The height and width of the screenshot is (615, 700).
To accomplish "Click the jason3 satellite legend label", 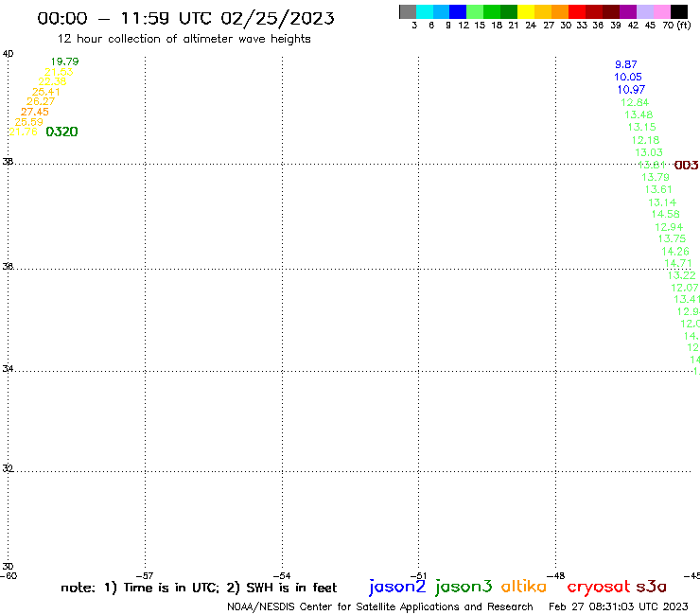I will [x=464, y=587].
